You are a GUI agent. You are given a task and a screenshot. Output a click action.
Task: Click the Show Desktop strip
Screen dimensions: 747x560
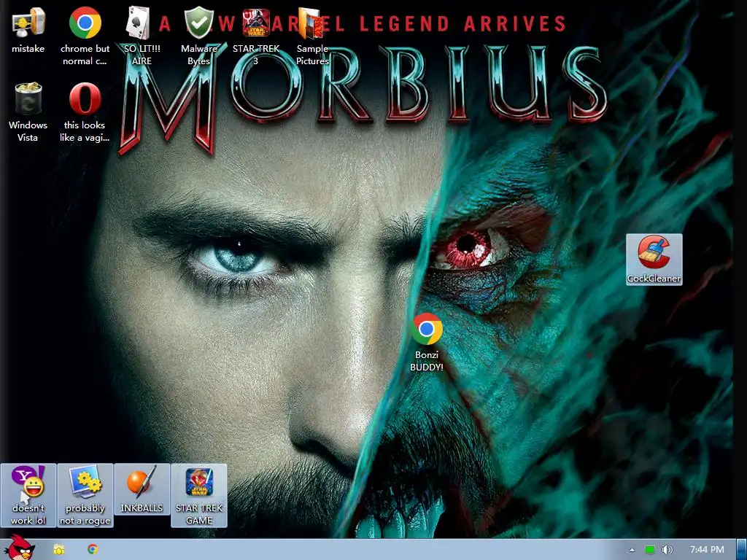click(742, 550)
